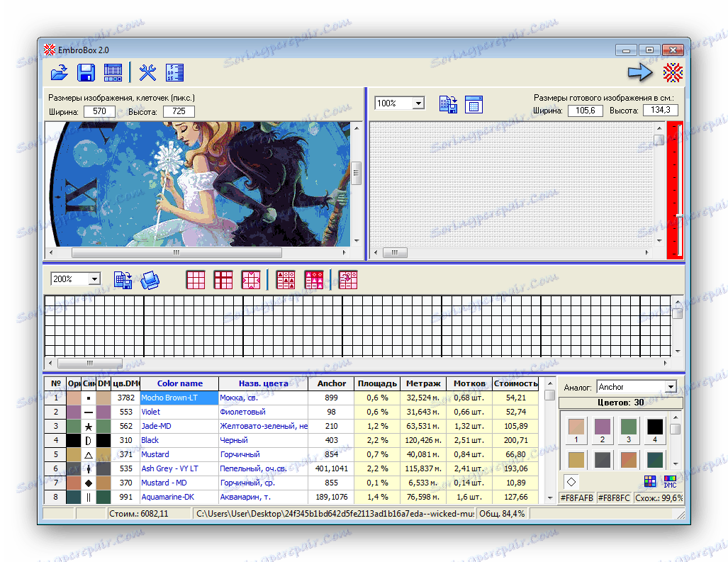Open the canvas grid window icon in preview toolbar
The height and width of the screenshot is (562, 728).
tap(474, 104)
